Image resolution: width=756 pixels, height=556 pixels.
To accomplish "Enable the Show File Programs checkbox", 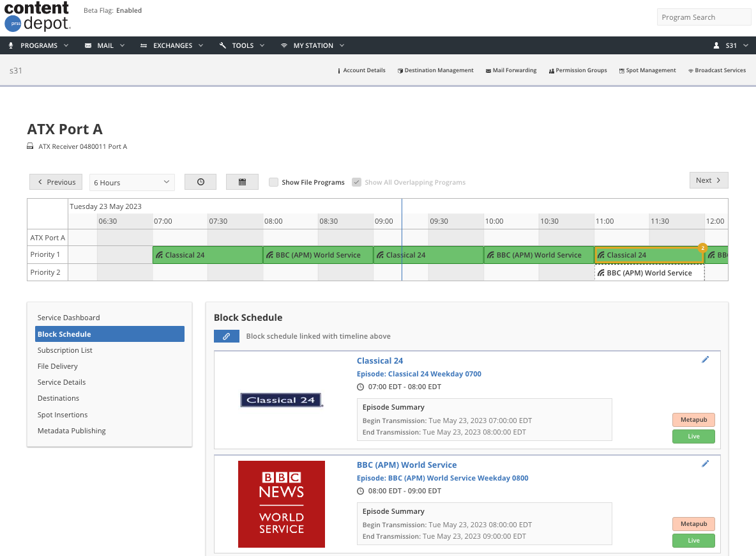I will pos(273,181).
